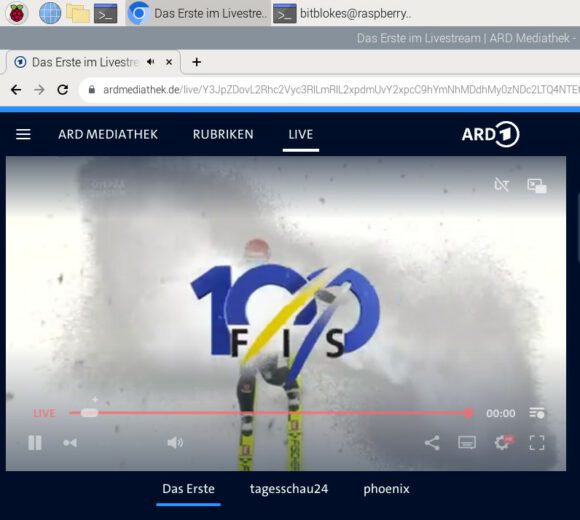
Task: Share the live stream
Action: point(432,442)
